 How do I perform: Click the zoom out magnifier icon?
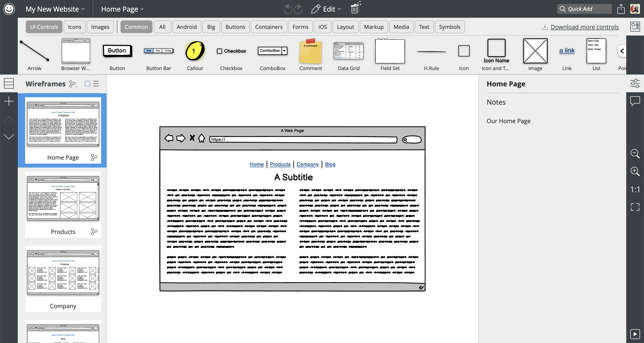[x=635, y=153]
